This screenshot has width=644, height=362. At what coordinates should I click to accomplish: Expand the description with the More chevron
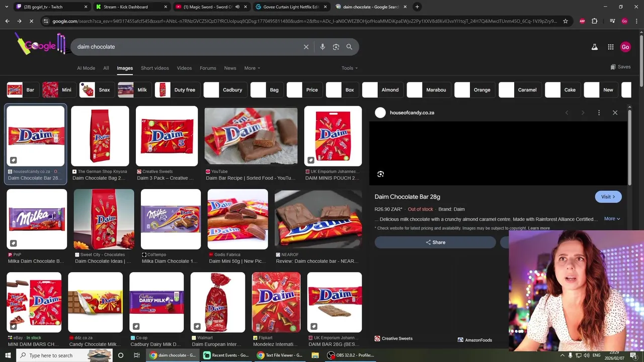pyautogui.click(x=612, y=219)
